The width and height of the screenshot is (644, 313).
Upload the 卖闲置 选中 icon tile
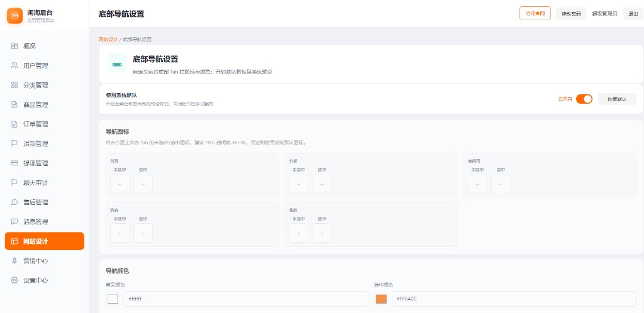501,184
